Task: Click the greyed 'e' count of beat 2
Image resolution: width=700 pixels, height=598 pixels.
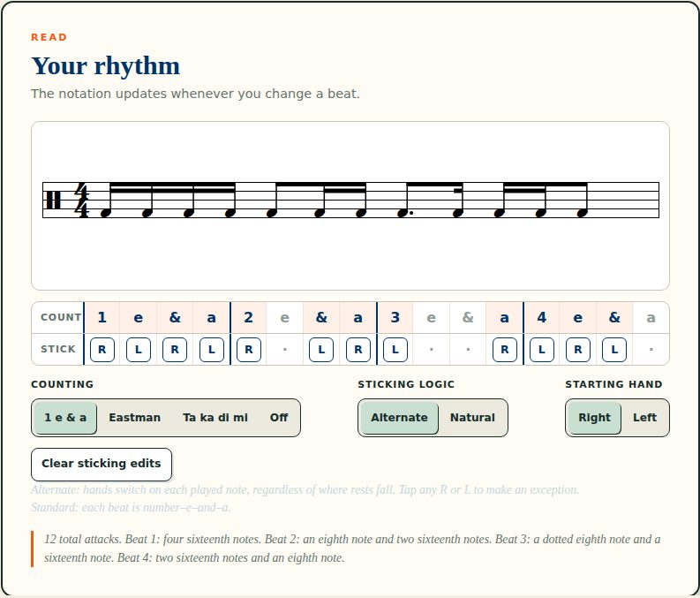Action: (x=285, y=317)
